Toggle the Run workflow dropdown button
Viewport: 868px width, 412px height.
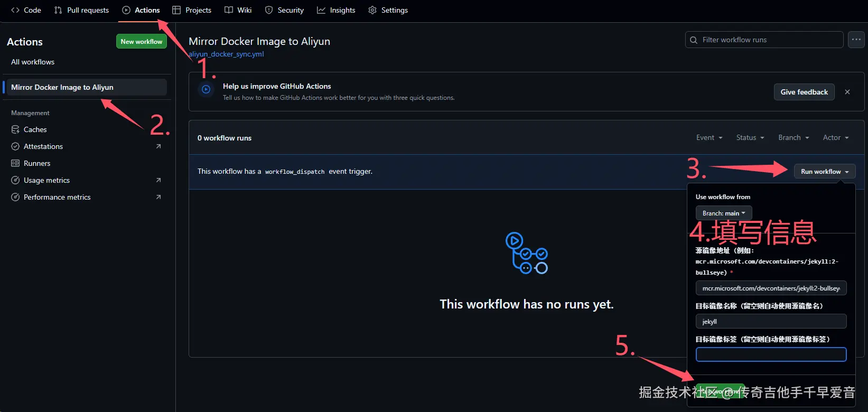click(x=825, y=172)
